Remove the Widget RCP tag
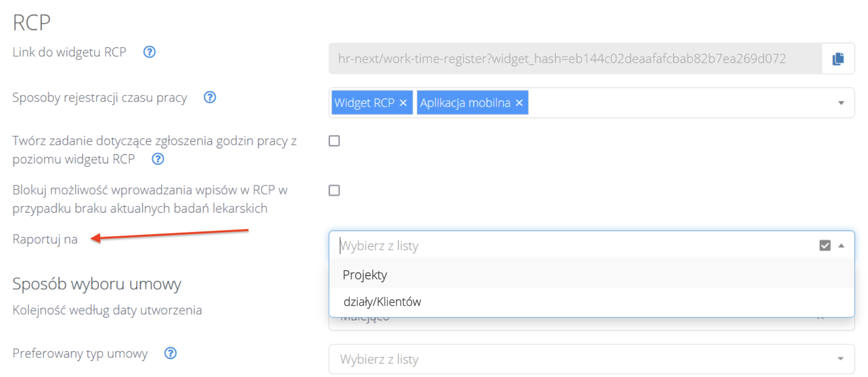Image resolution: width=868 pixels, height=377 pixels. 403,103
